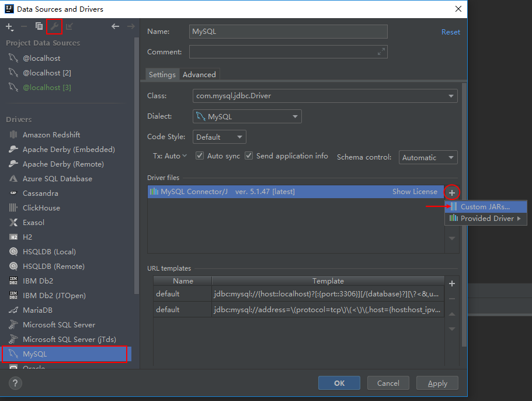The height and width of the screenshot is (401, 532).
Task: Click the Reset link
Action: pos(450,32)
